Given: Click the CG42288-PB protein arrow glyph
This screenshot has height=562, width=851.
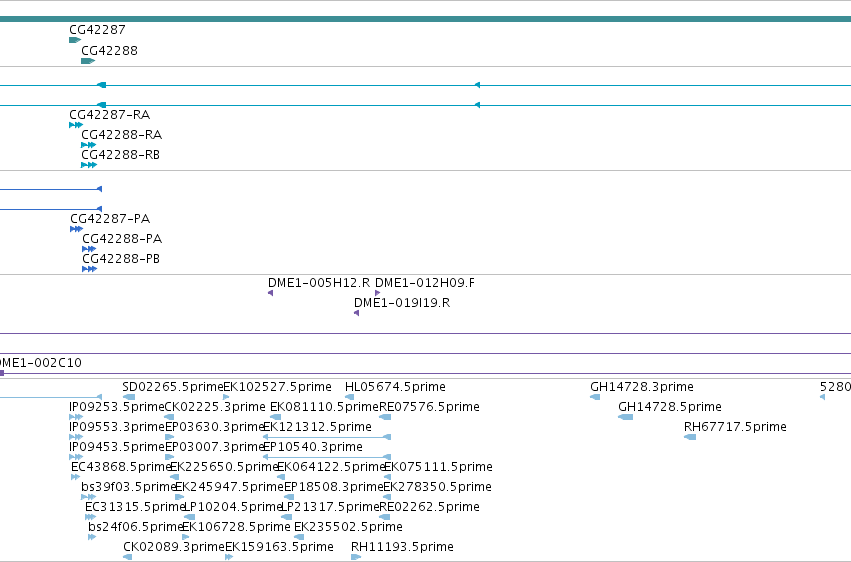Looking at the screenshot, I should [x=90, y=269].
